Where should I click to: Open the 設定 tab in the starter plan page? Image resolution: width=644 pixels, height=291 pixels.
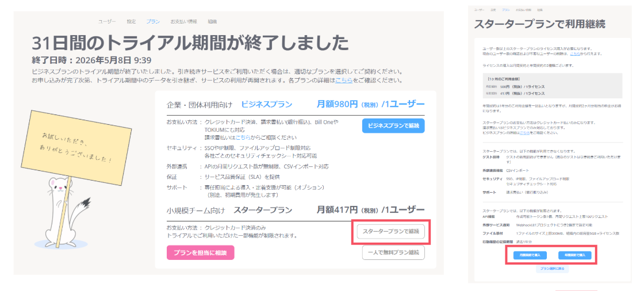tap(494, 9)
